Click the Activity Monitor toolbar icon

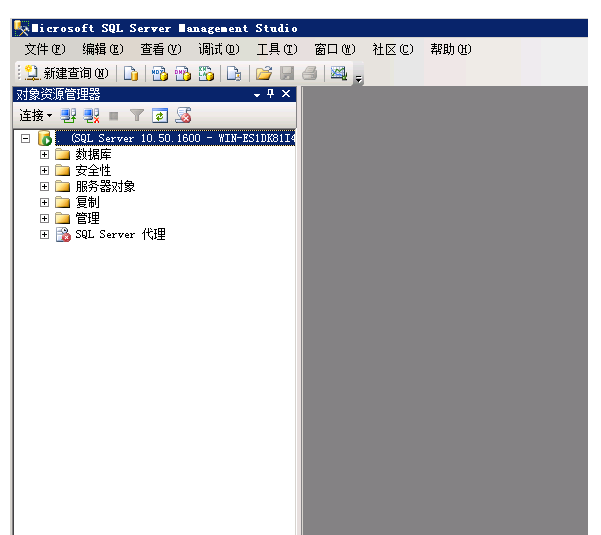pos(339,73)
